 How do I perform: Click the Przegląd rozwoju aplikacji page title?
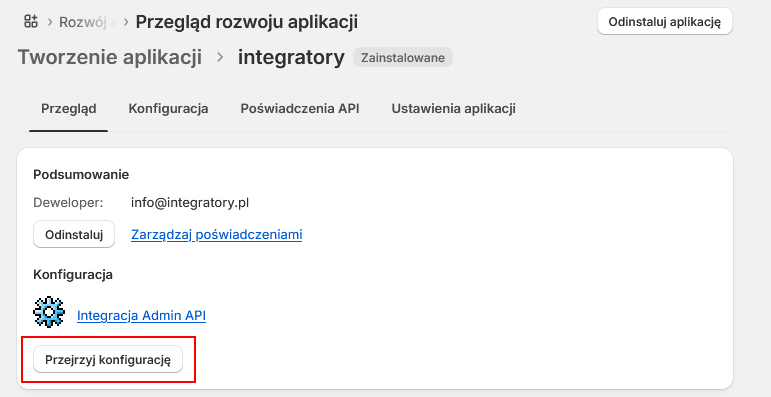[246, 22]
